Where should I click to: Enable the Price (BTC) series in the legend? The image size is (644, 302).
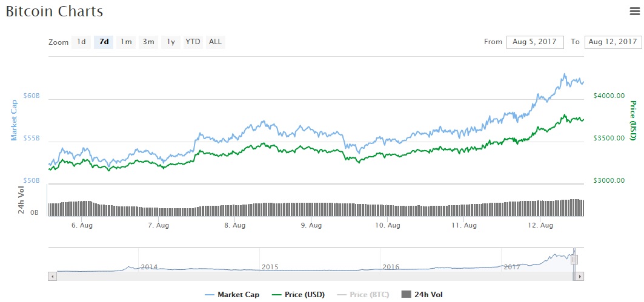click(363, 294)
